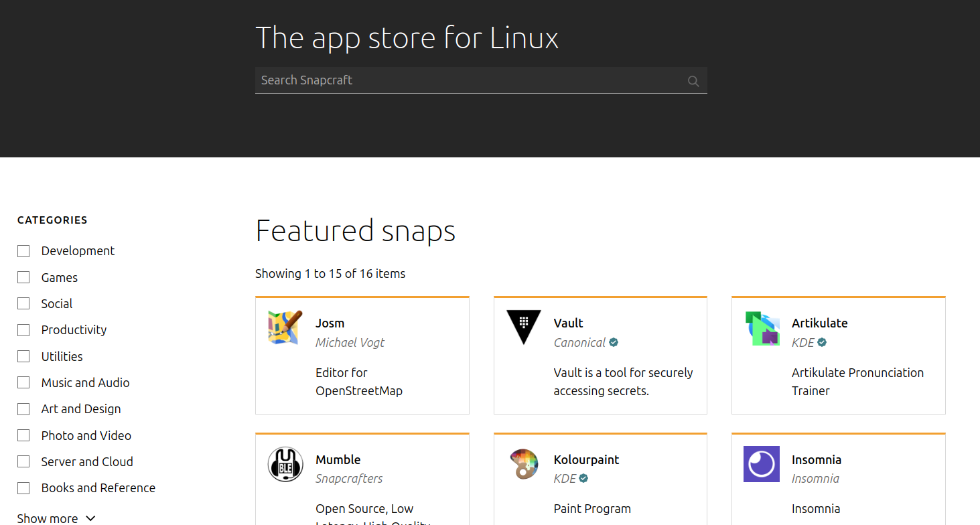The height and width of the screenshot is (525, 980).
Task: Focus the Search Snapcraft input field
Action: 481,80
